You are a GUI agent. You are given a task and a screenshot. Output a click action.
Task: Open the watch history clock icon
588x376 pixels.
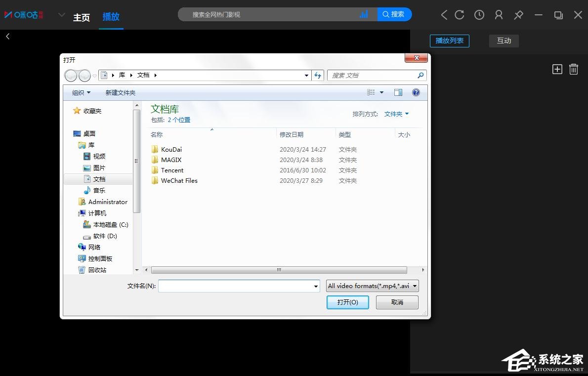point(479,15)
